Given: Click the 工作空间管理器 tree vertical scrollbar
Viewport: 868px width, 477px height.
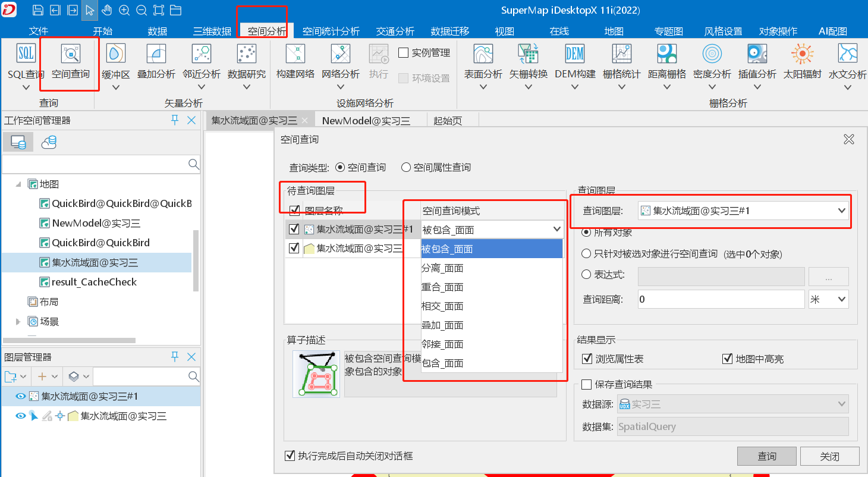Looking at the screenshot, I should point(196,260).
